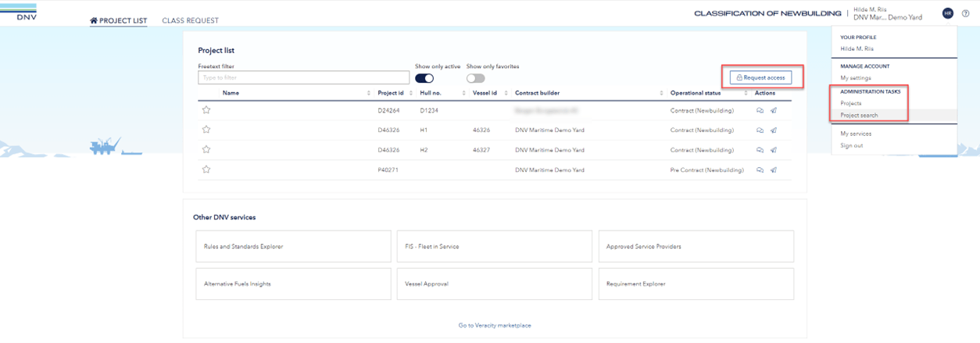The image size is (980, 343).
Task: Sort by the Contract builder column arrows
Action: pyautogui.click(x=661, y=93)
